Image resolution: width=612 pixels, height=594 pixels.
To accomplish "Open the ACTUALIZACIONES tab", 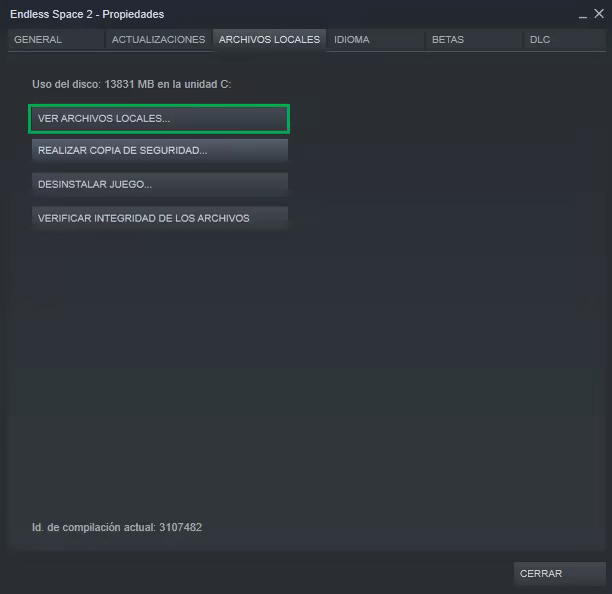I will coord(158,40).
